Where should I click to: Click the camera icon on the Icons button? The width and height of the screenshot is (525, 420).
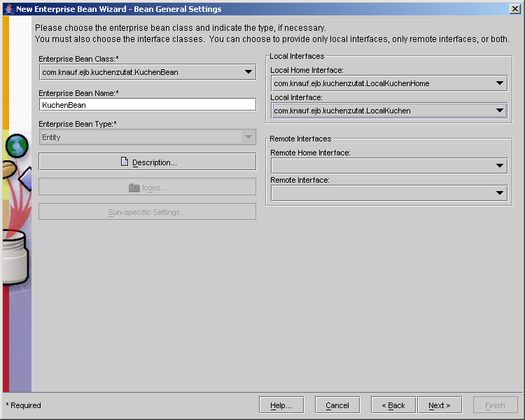pyautogui.click(x=134, y=188)
